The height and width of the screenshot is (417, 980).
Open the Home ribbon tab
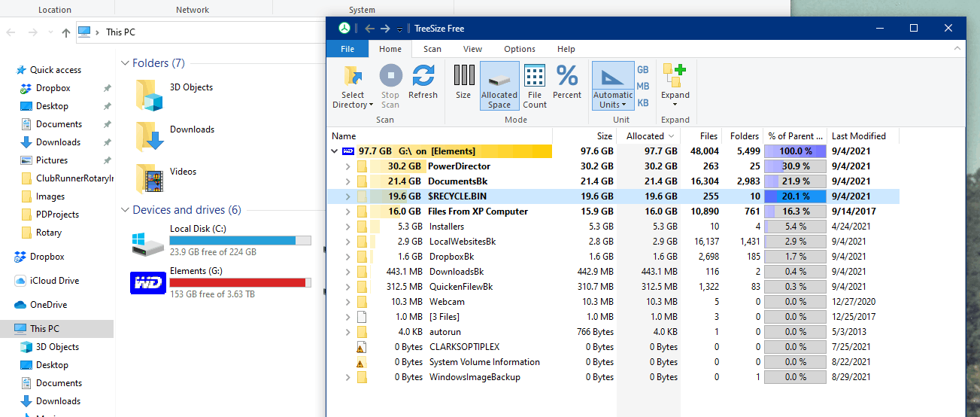click(x=390, y=49)
